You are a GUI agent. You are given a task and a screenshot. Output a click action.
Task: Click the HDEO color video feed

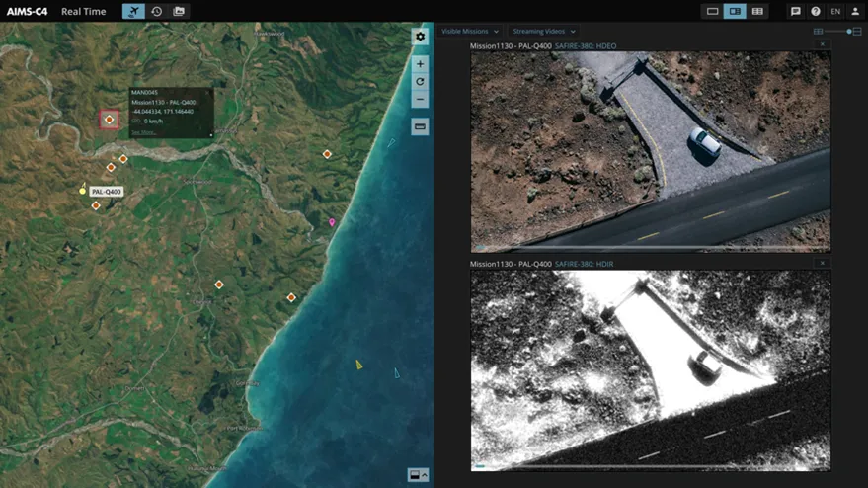coord(651,152)
